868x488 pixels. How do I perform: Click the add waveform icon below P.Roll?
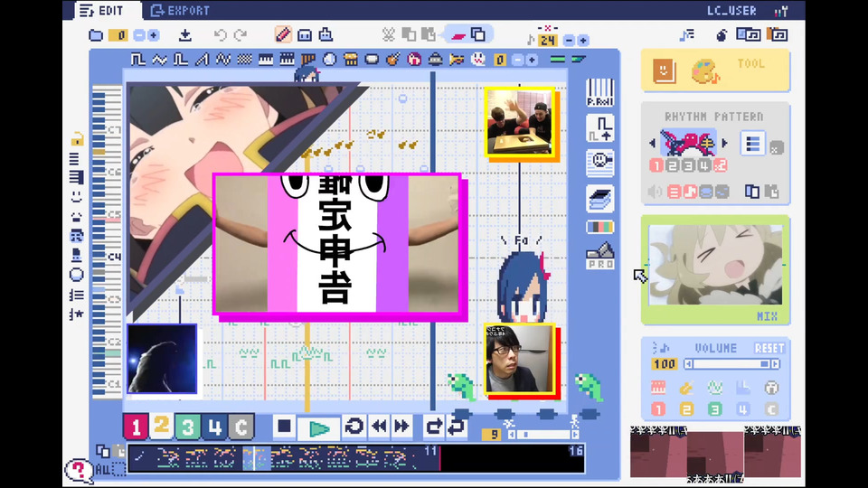point(600,128)
